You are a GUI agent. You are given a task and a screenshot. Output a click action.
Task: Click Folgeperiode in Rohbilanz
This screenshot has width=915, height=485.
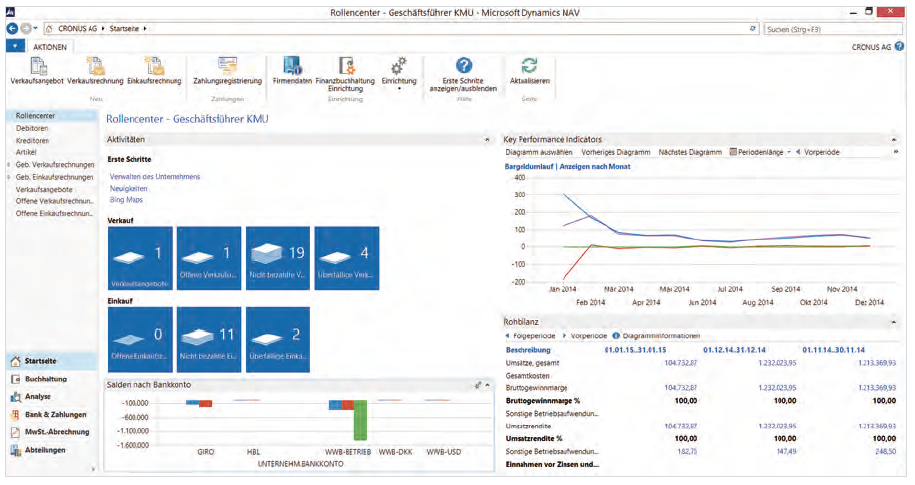coord(530,336)
